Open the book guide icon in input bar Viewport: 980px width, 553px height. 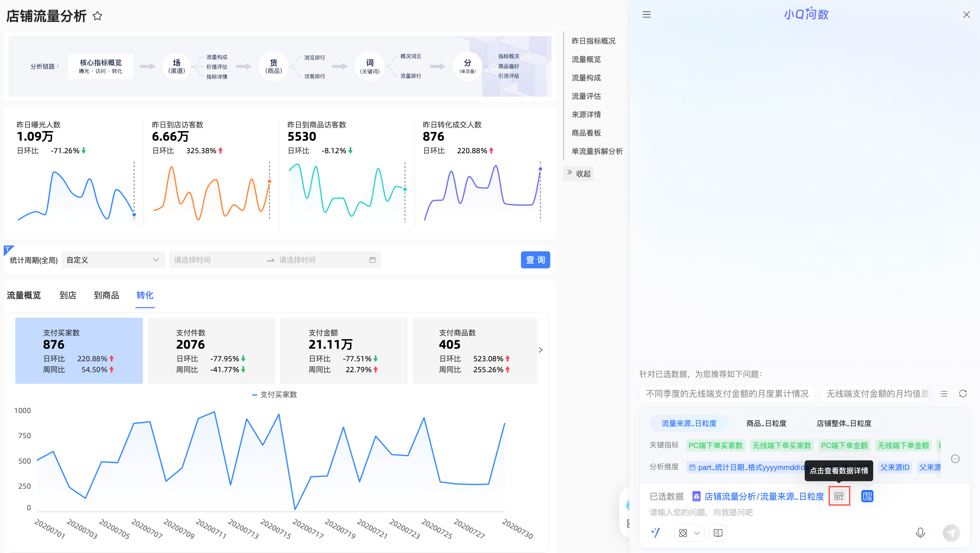718,533
